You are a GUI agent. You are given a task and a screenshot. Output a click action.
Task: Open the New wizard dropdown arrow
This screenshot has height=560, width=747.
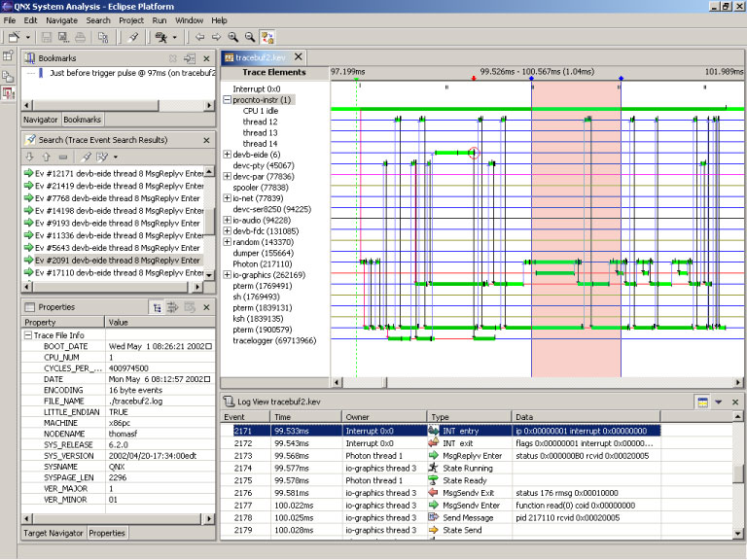28,37
